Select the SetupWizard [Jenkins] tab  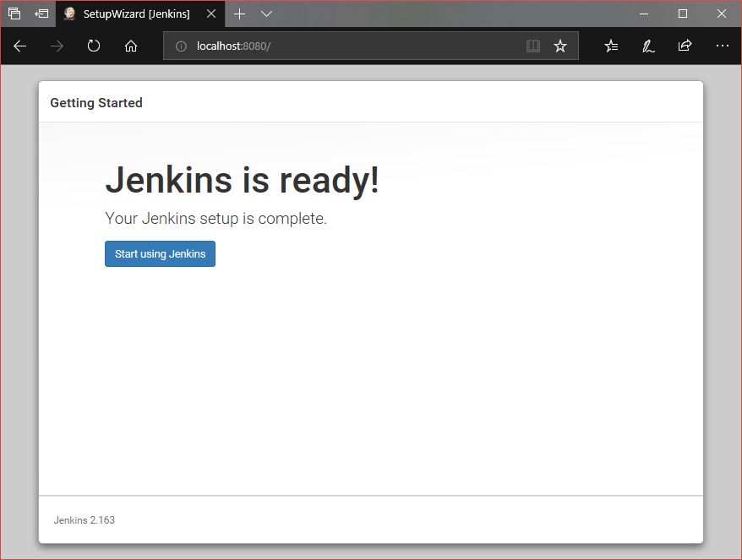point(135,14)
